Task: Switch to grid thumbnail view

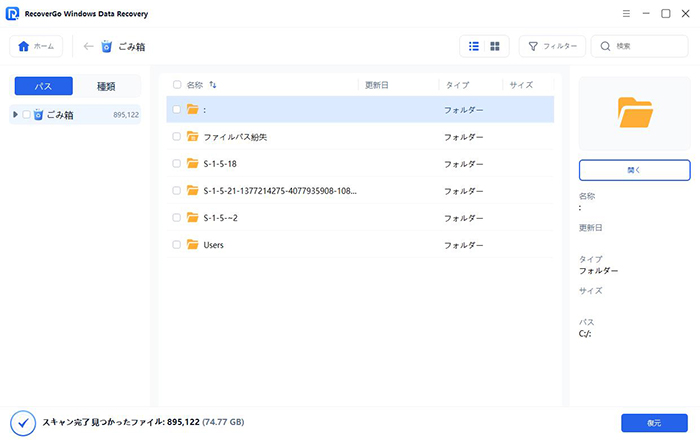Action: click(495, 46)
